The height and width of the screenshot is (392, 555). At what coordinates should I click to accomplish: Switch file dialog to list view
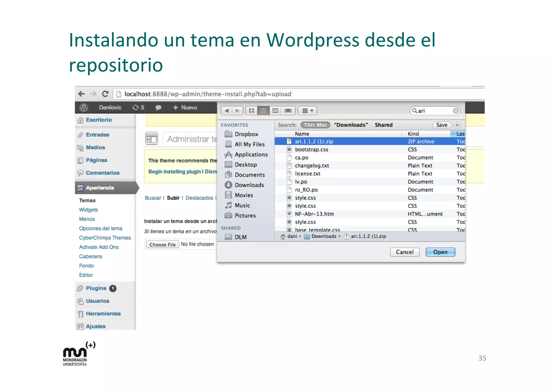coord(263,111)
